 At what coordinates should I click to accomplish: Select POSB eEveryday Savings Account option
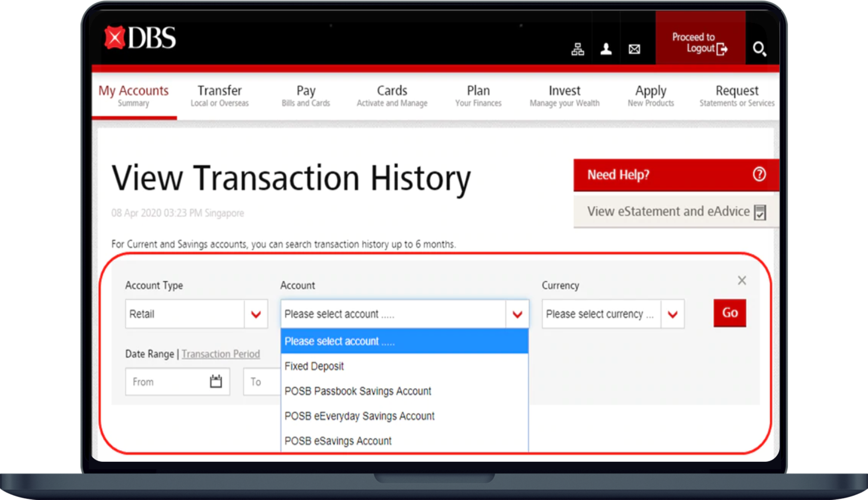pos(404,416)
